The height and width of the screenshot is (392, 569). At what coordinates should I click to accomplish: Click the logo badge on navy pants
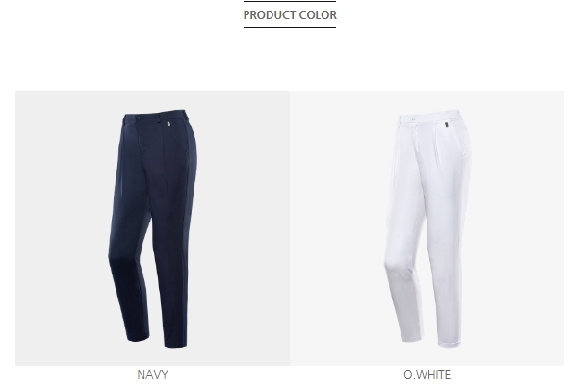168,124
